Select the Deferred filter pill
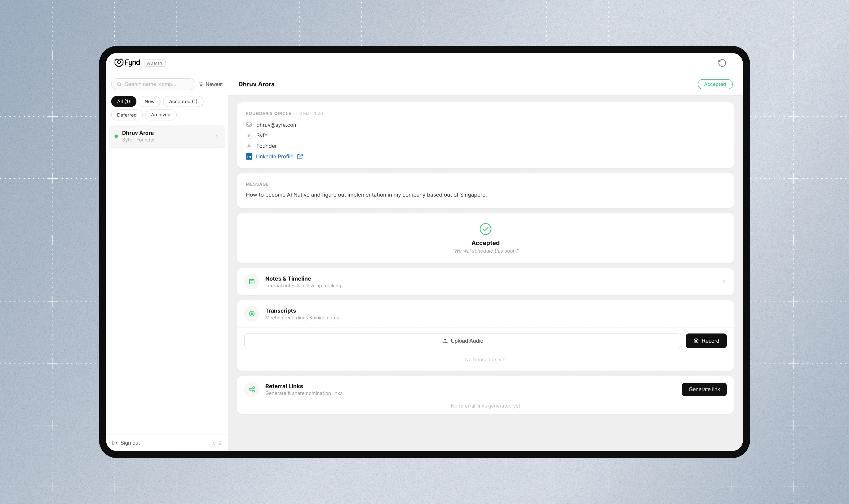Viewport: 849px width, 504px height. click(127, 115)
